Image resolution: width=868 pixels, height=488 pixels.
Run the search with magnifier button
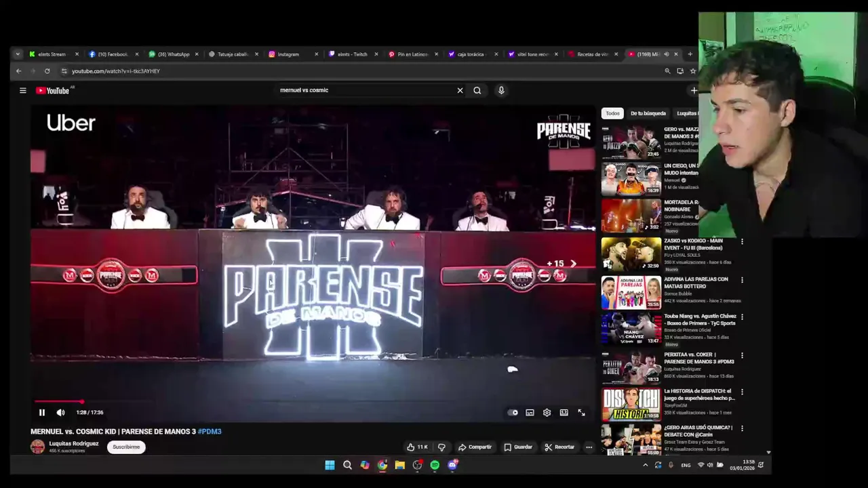point(477,90)
